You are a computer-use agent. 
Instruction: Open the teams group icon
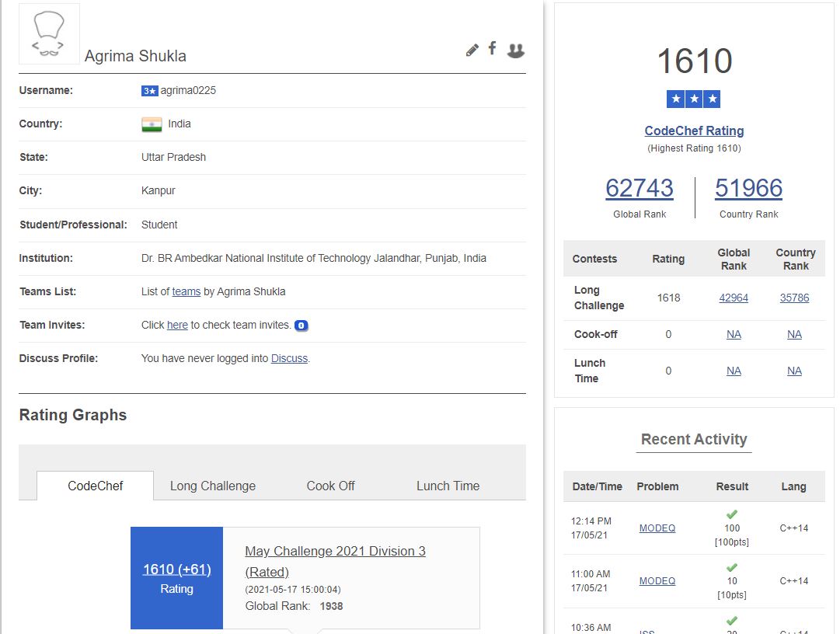click(515, 51)
